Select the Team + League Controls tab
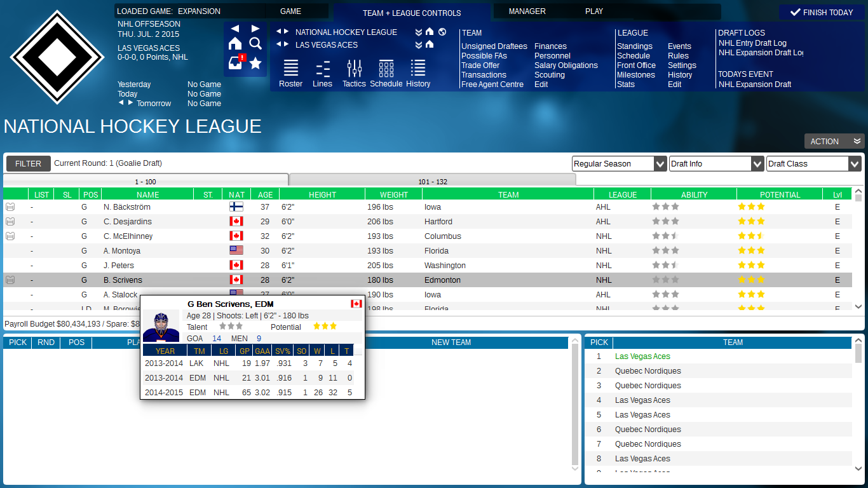 point(412,13)
